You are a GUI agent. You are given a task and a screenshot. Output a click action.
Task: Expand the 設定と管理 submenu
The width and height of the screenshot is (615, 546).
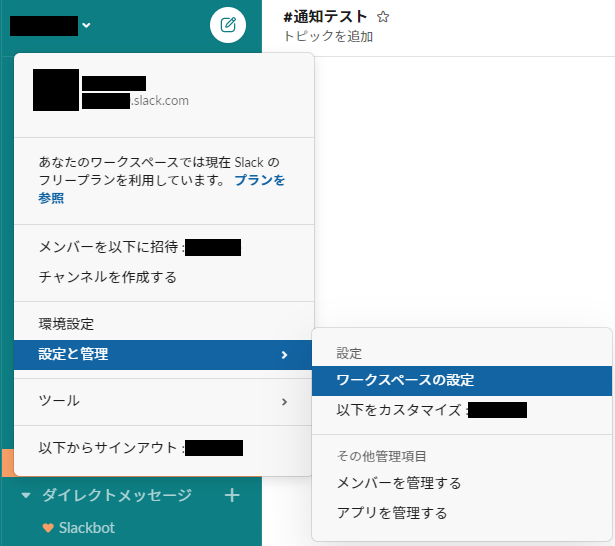click(163, 355)
